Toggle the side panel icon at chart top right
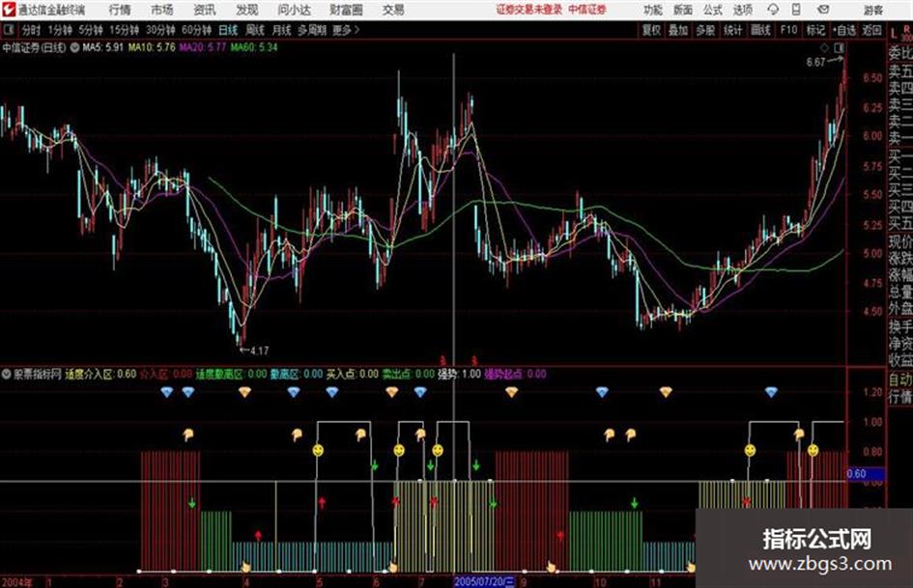This screenshot has height=588, width=913. pyautogui.click(x=839, y=47)
